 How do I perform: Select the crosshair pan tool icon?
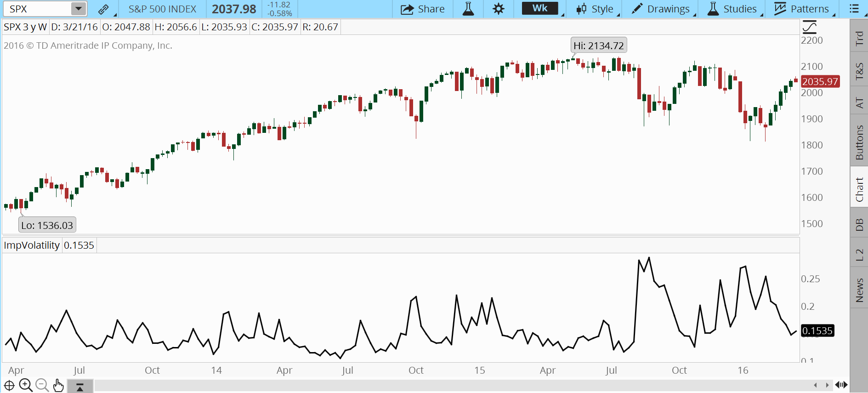[x=9, y=385]
